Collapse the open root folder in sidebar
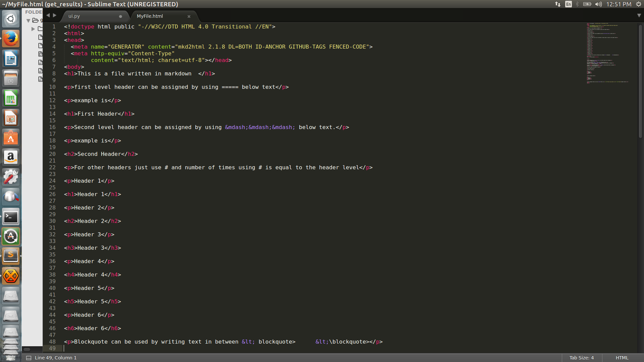Screen dimensions: 644x362 [x=29, y=20]
